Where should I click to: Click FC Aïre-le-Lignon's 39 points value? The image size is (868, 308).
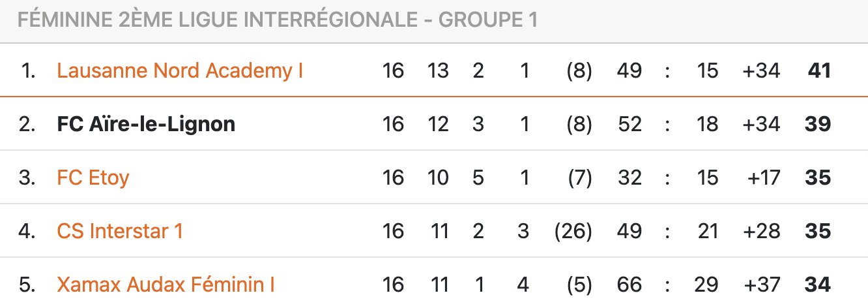tap(818, 124)
